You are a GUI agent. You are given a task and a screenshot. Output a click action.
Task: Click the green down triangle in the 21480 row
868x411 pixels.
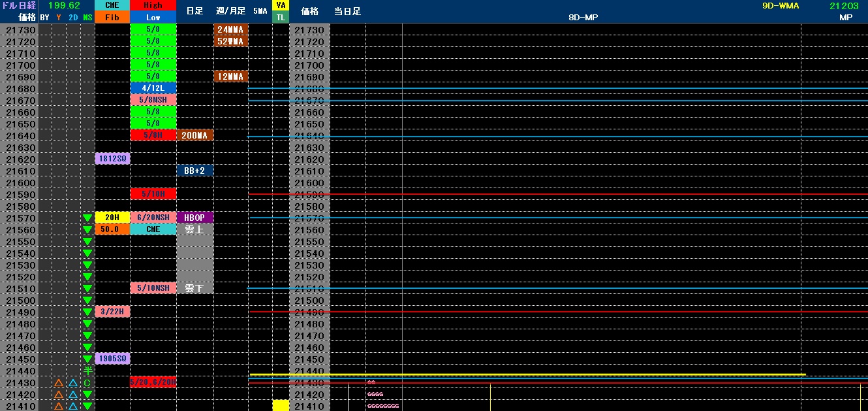tap(87, 323)
